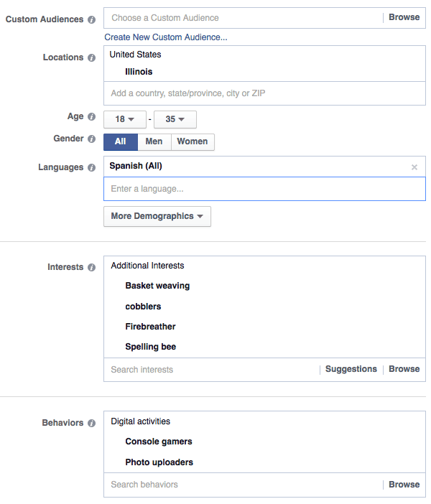
Task: Click the Behaviors info icon
Action: 92,423
